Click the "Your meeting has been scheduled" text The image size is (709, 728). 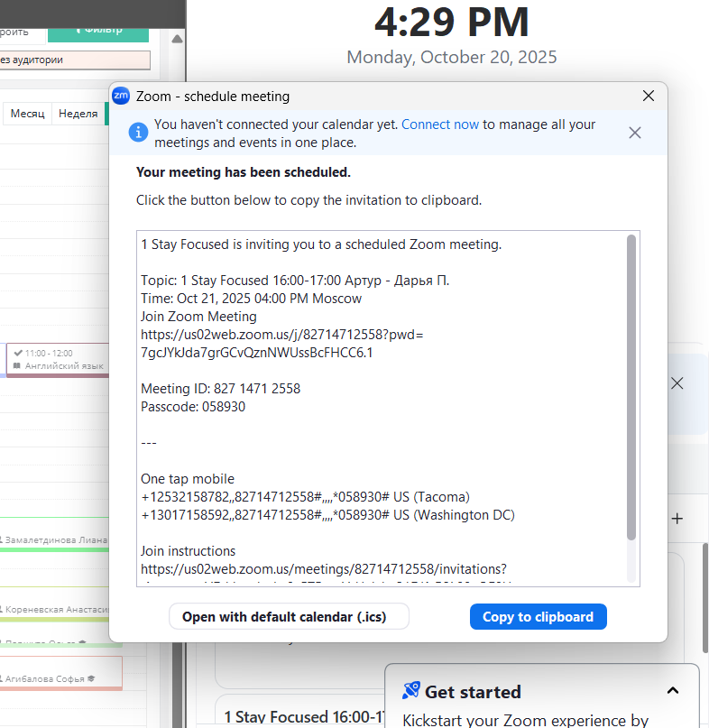click(x=244, y=172)
